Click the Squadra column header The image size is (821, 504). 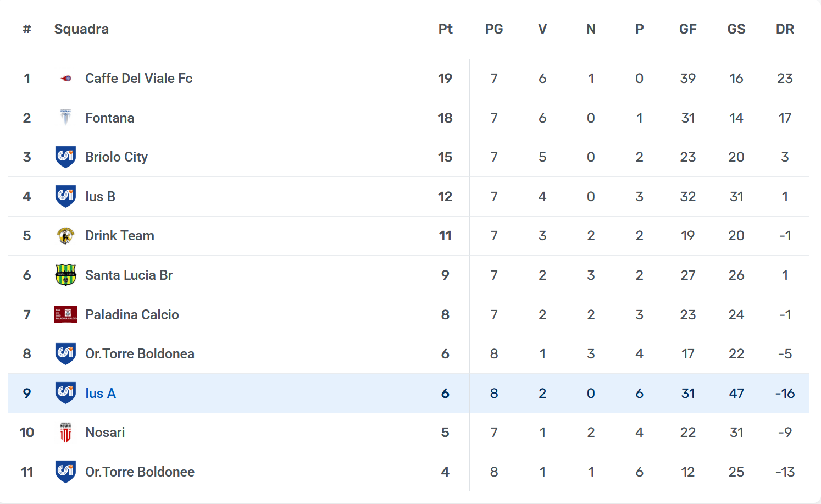click(x=81, y=29)
